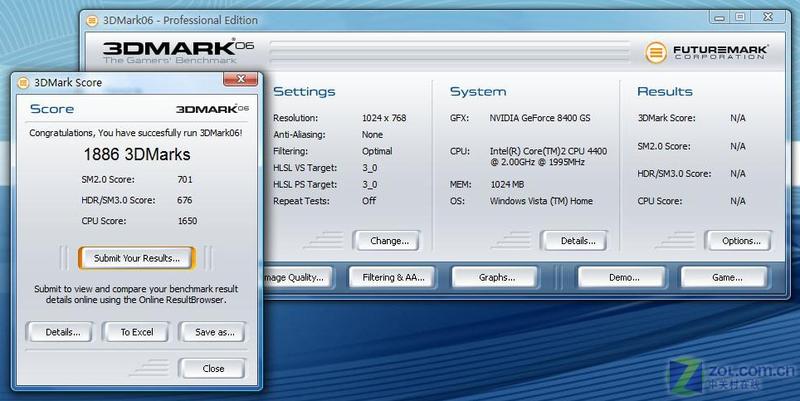Click the 'Congratulations' message text

click(x=136, y=133)
